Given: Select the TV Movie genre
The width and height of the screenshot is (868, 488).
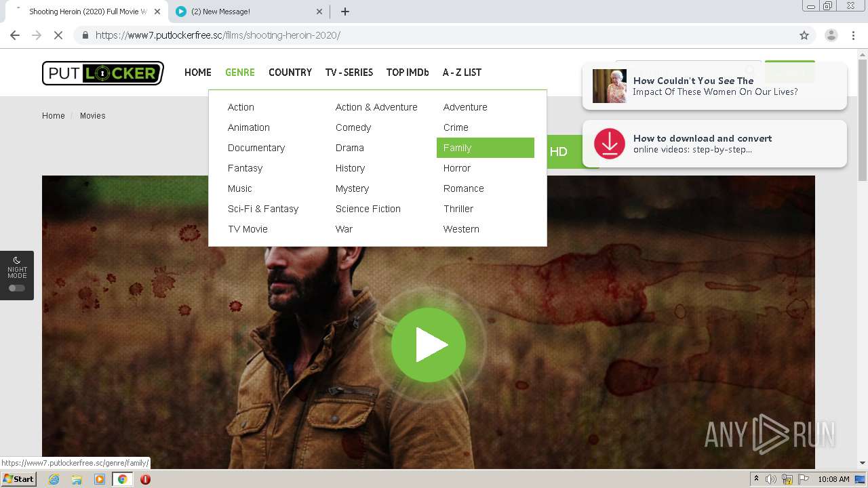Looking at the screenshot, I should point(248,229).
